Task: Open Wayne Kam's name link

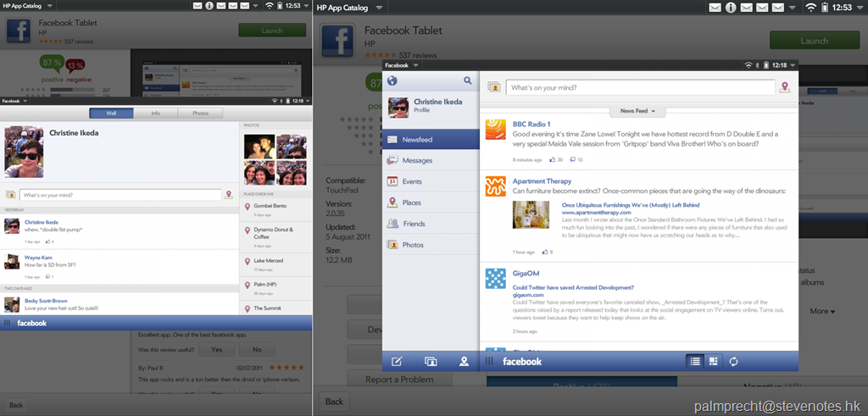Action: 36,258
